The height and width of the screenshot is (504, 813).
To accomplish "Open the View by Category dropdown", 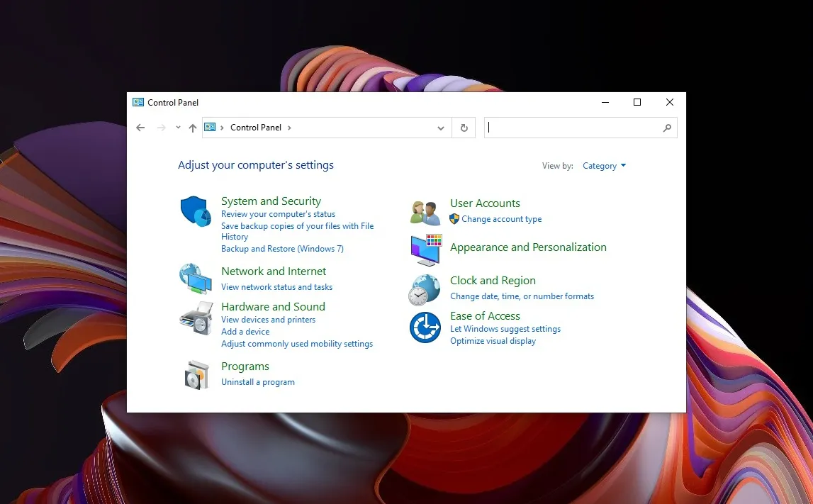I will (x=604, y=166).
